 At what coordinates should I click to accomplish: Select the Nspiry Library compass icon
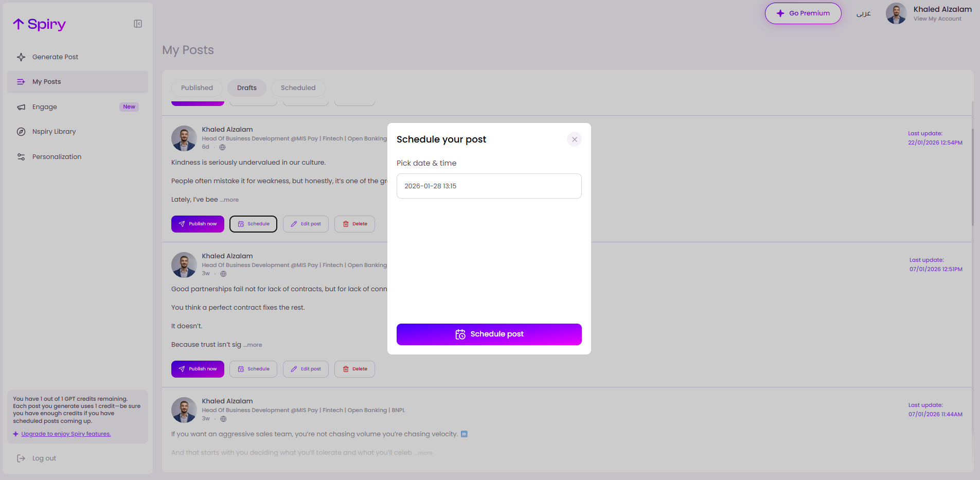pos(21,131)
